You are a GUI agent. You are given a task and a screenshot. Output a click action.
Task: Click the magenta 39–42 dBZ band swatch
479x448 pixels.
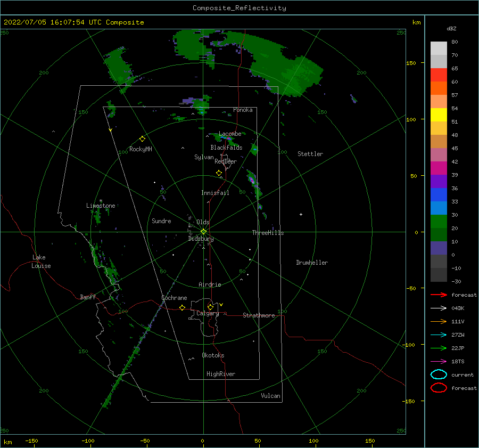point(439,168)
